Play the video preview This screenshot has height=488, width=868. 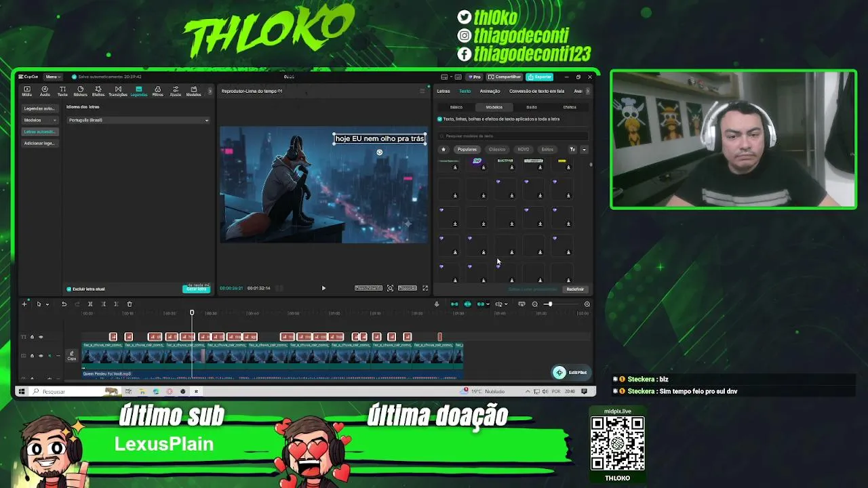pyautogui.click(x=323, y=288)
